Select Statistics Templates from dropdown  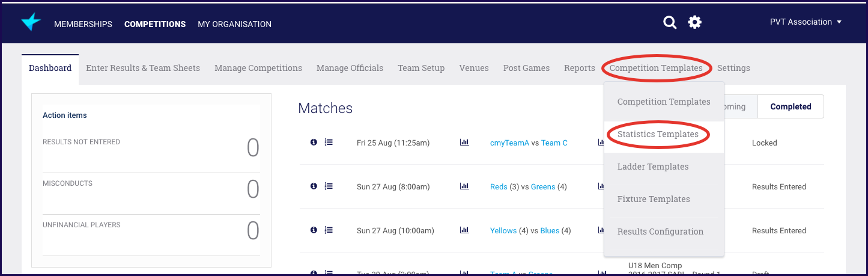pos(658,134)
